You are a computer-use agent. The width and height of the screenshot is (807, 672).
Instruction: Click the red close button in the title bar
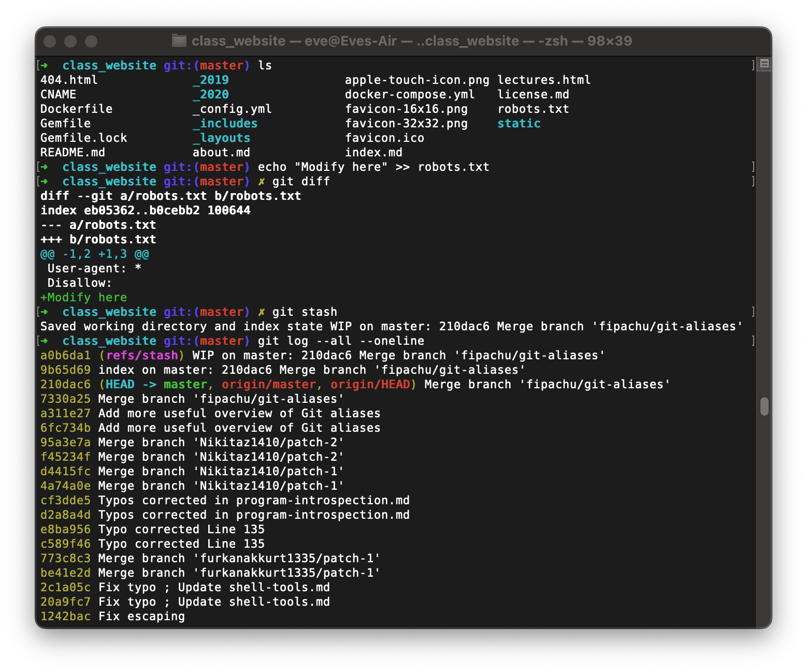click(x=50, y=41)
